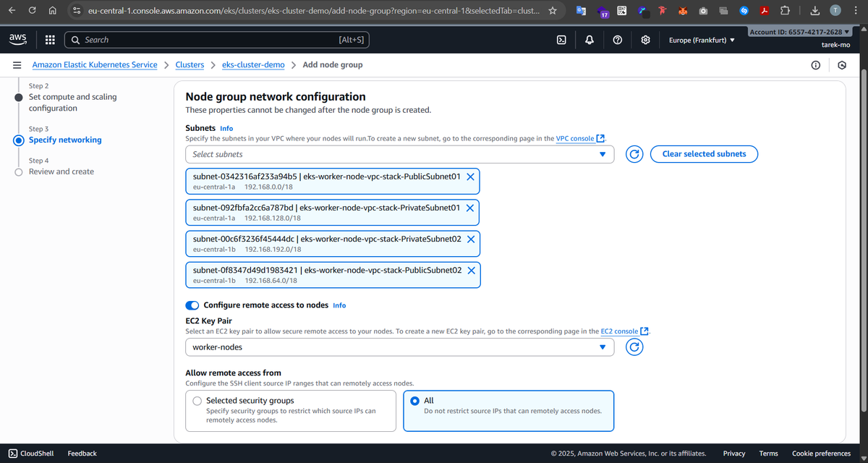
Task: Open browser three-dot menu
Action: (x=856, y=11)
